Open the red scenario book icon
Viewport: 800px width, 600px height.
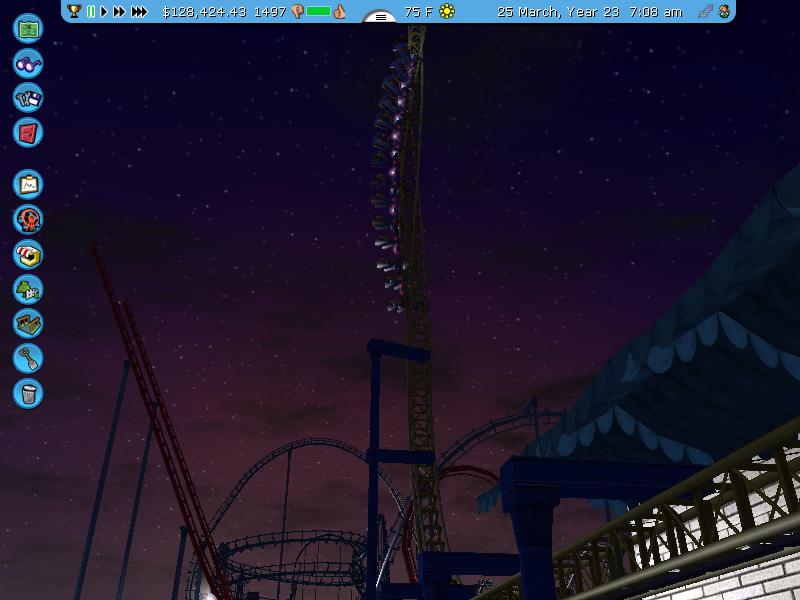[x=28, y=133]
